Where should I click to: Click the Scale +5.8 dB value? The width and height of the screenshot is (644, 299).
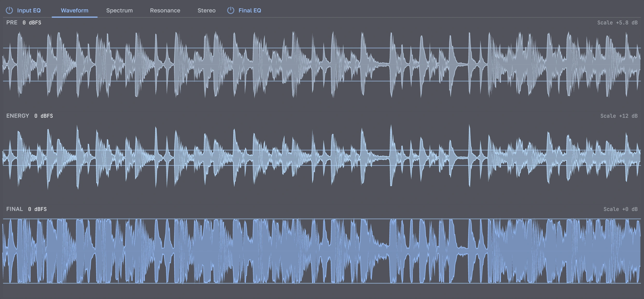[617, 23]
